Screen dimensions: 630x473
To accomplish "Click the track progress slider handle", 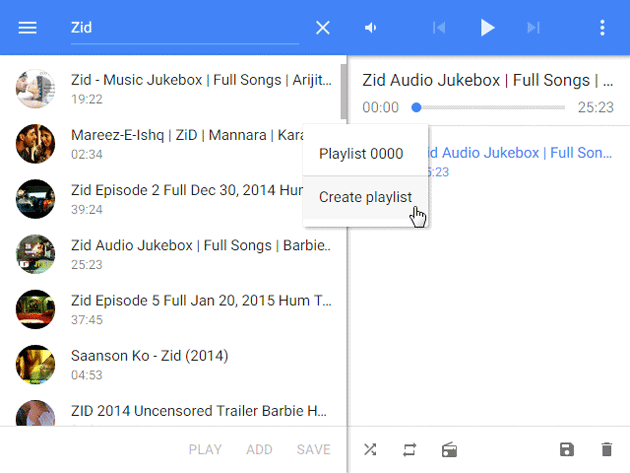I will (x=416, y=107).
